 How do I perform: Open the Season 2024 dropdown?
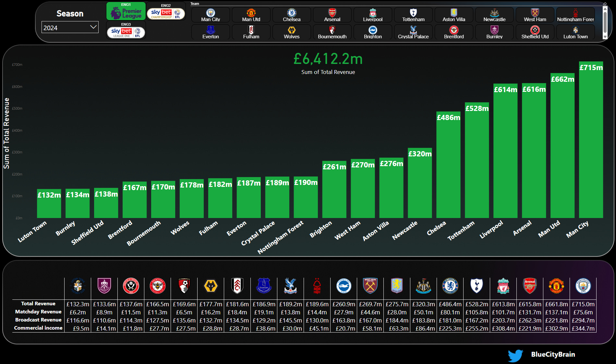tap(70, 28)
